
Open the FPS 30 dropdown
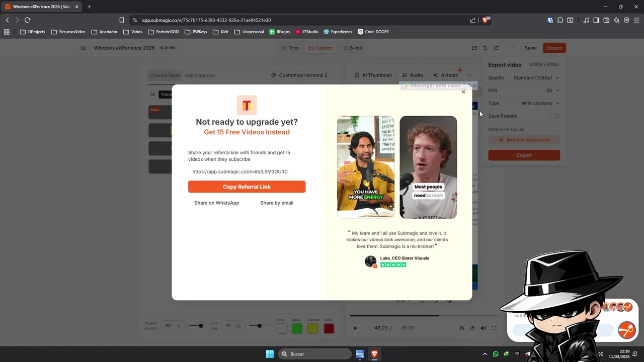[552, 90]
